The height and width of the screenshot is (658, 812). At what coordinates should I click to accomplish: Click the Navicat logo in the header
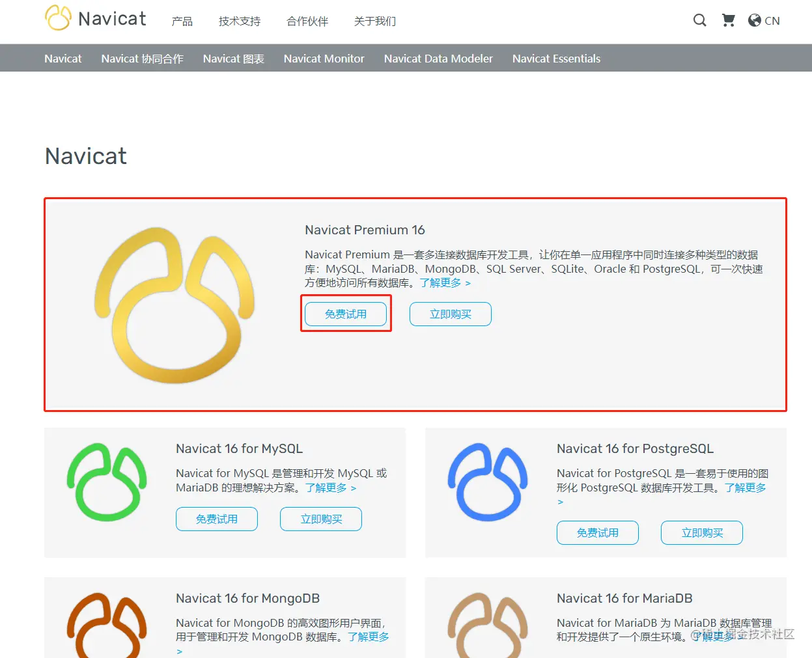pos(96,18)
